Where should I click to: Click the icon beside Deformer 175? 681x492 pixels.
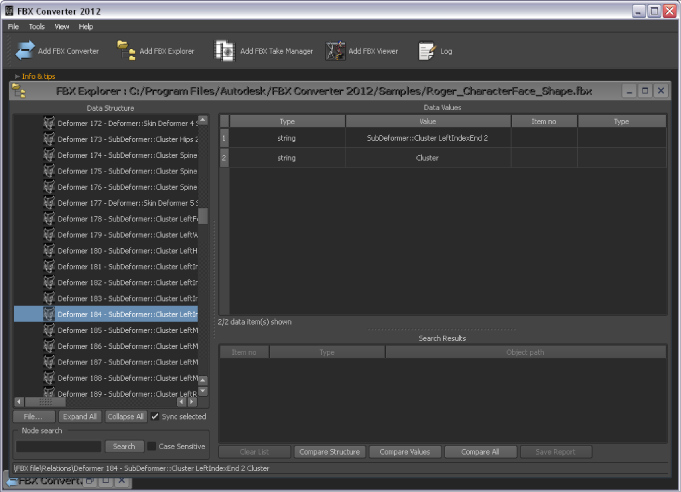(x=49, y=171)
